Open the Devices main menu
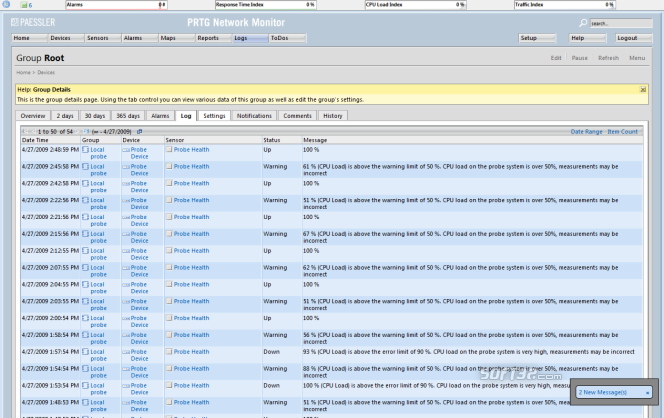Image resolution: width=664 pixels, height=418 pixels. [x=66, y=38]
